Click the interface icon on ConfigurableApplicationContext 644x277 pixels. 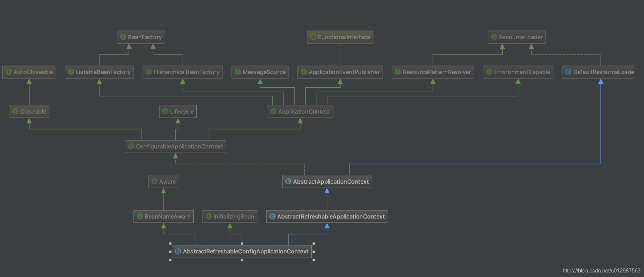[131, 146]
